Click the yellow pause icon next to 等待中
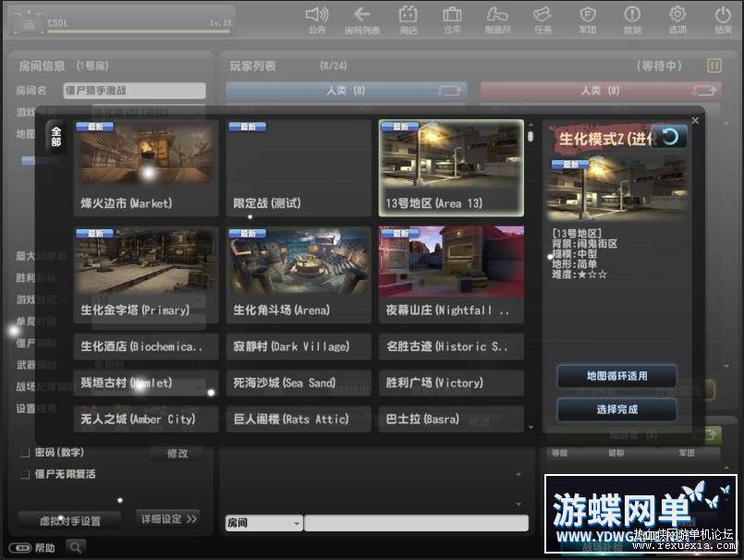 (x=714, y=66)
